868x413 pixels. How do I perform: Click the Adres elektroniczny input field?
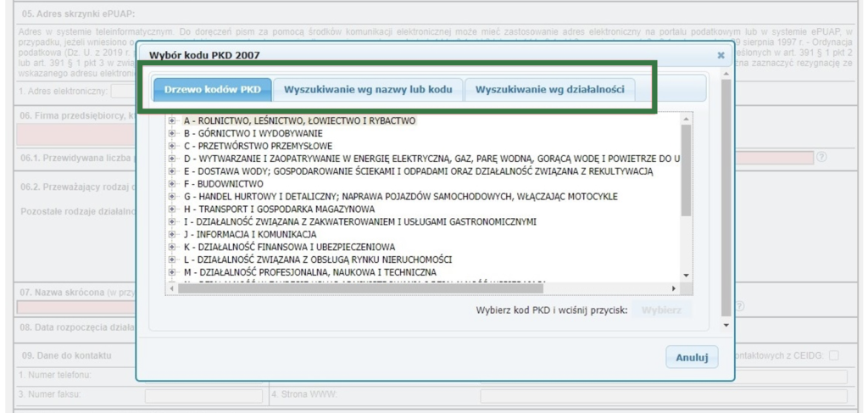point(124,91)
